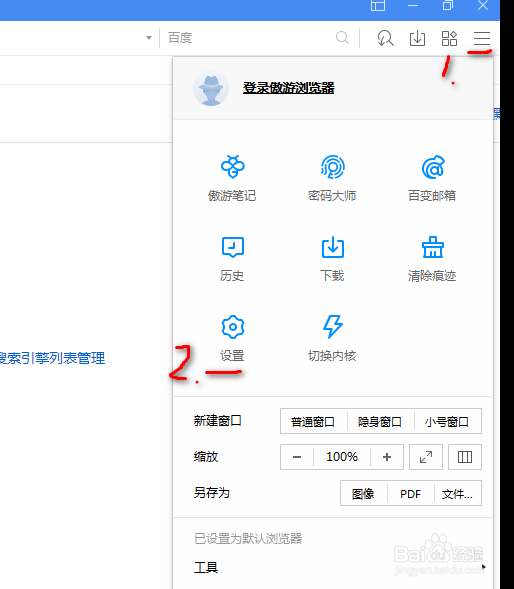The width and height of the screenshot is (514, 589).
Task: Click the 工具 submenu arrow
Action: click(484, 567)
